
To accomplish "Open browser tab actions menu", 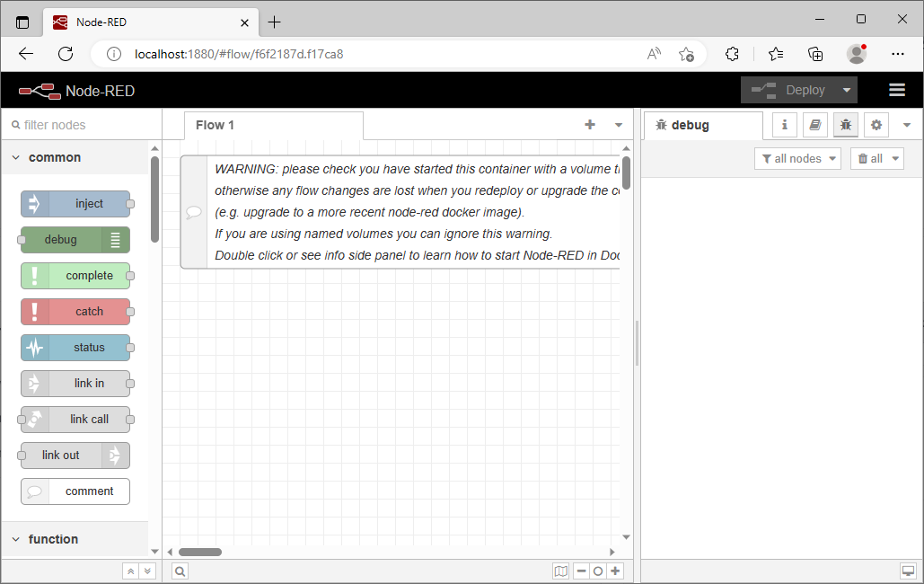I will (x=22, y=23).
